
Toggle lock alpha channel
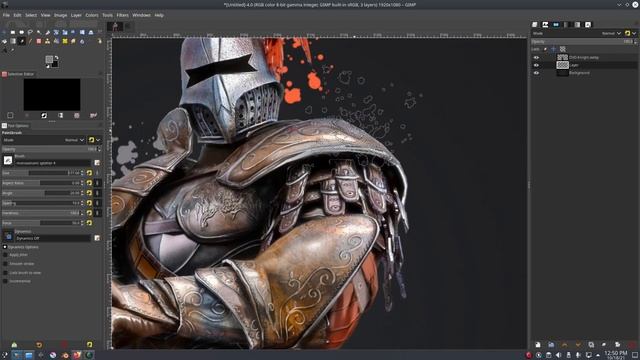[x=562, y=49]
